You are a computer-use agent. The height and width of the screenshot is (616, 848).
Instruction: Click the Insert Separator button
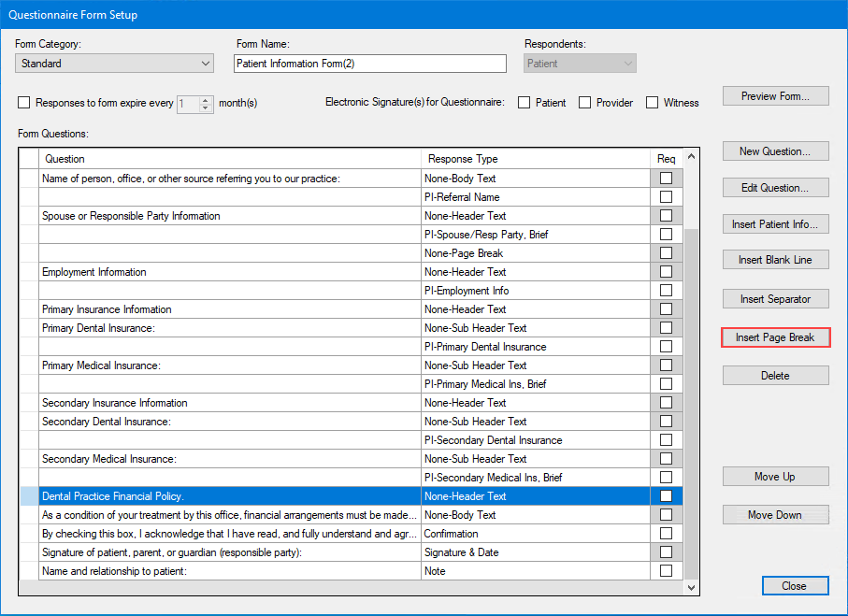pos(775,299)
